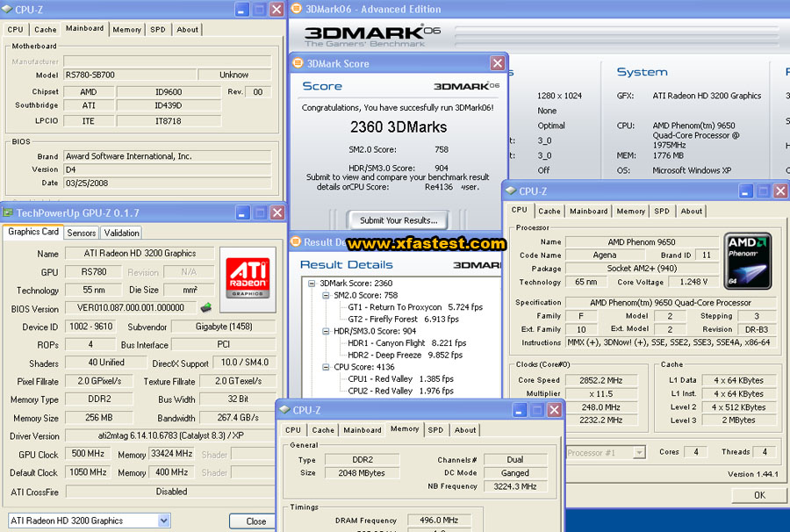Open the Processor #1 selection dropdown
The width and height of the screenshot is (790, 532).
639,452
